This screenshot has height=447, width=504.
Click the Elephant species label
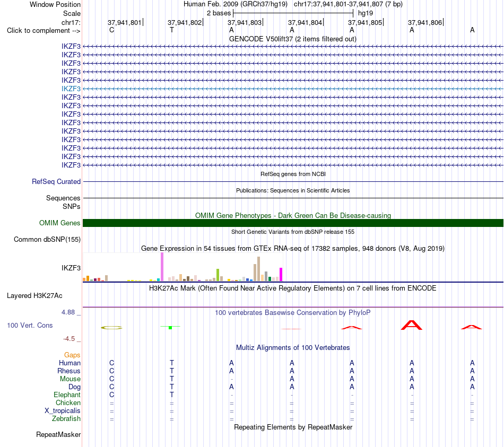67,395
